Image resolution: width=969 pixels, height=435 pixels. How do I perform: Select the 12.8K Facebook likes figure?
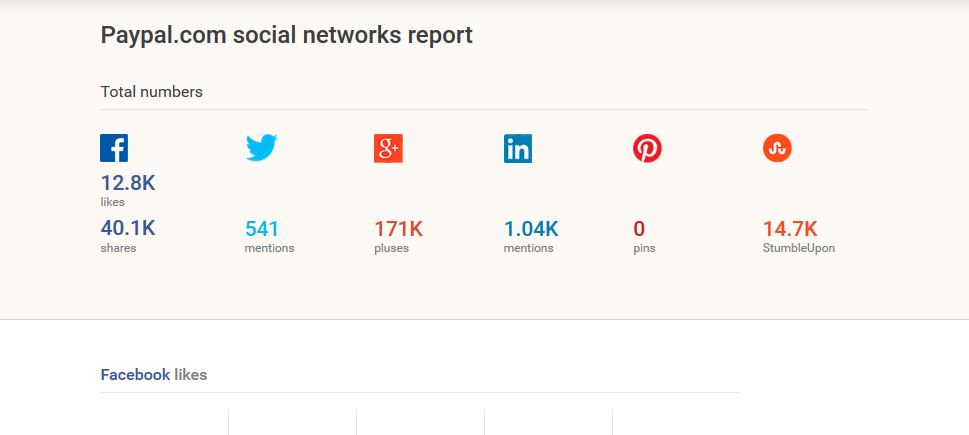[x=128, y=183]
